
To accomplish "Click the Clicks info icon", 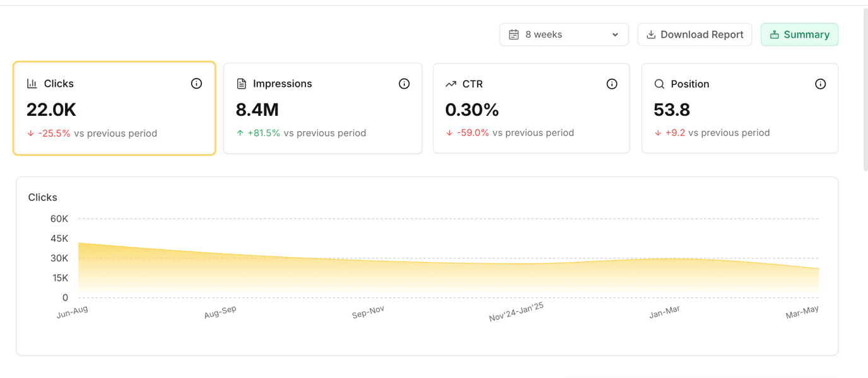I will tap(196, 84).
